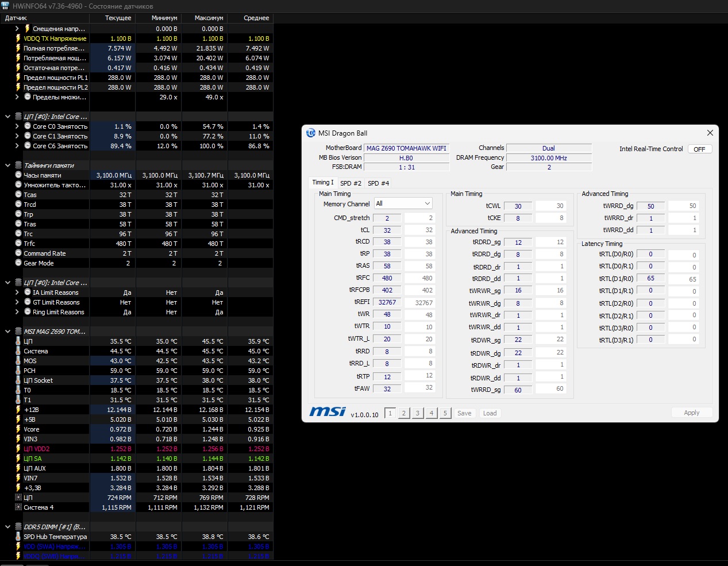Click the chip icon of MSI MAG Z690 TOM... group
The height and width of the screenshot is (566, 728).
coord(18,331)
